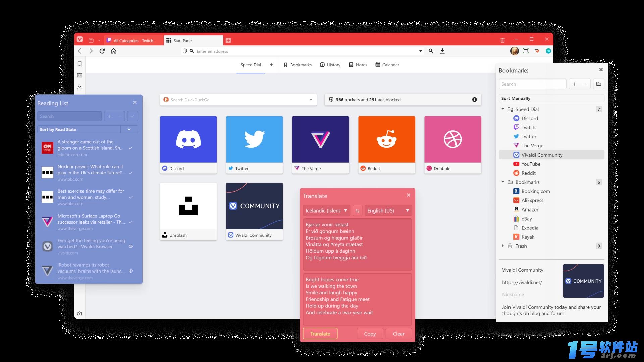
Task: Click the tracker/shield protection icon in address bar
Action: pos(184,51)
